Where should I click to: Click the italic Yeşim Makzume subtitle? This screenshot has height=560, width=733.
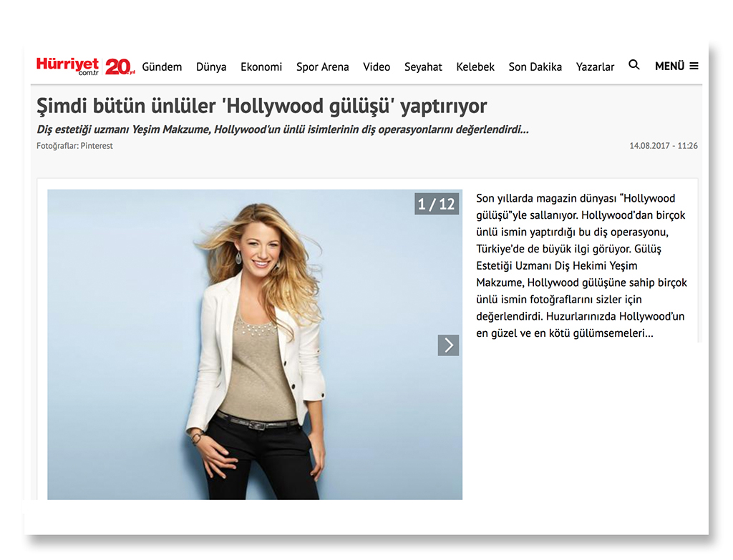[283, 129]
